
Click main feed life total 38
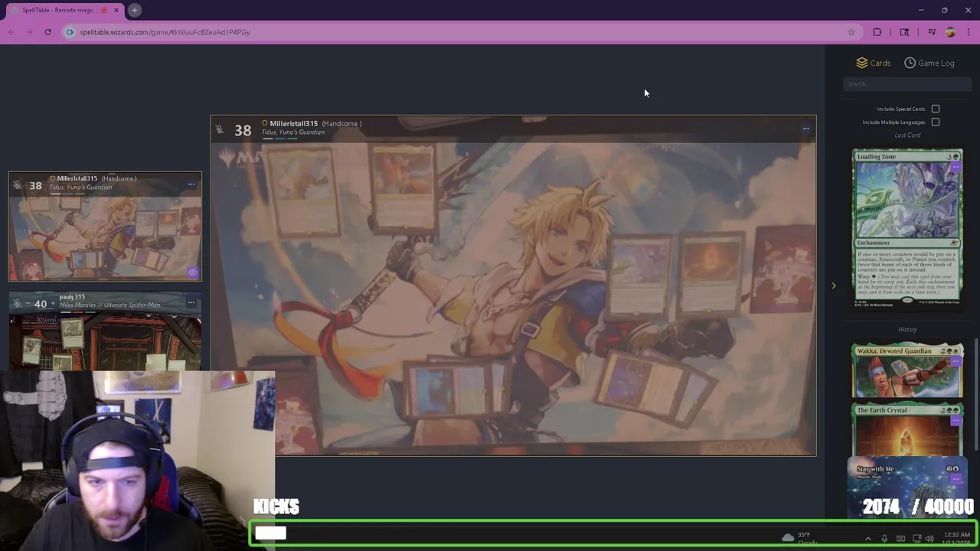(x=243, y=130)
